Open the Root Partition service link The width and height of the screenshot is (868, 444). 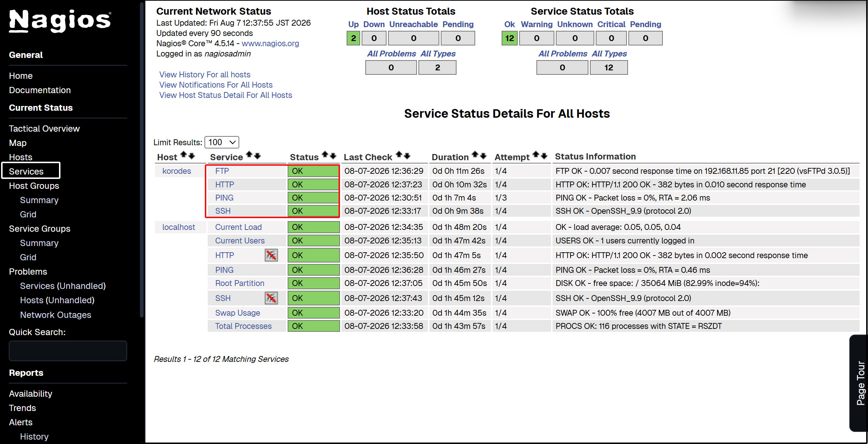click(x=240, y=283)
